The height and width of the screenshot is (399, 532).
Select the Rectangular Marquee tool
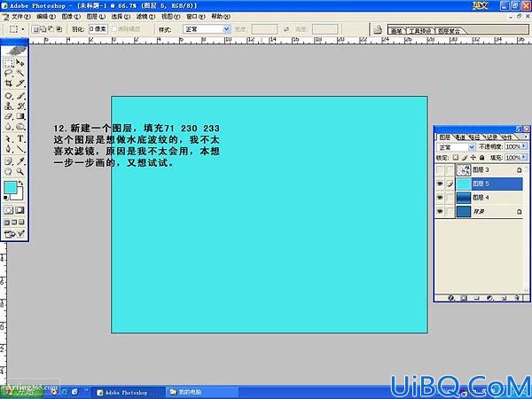(9, 63)
